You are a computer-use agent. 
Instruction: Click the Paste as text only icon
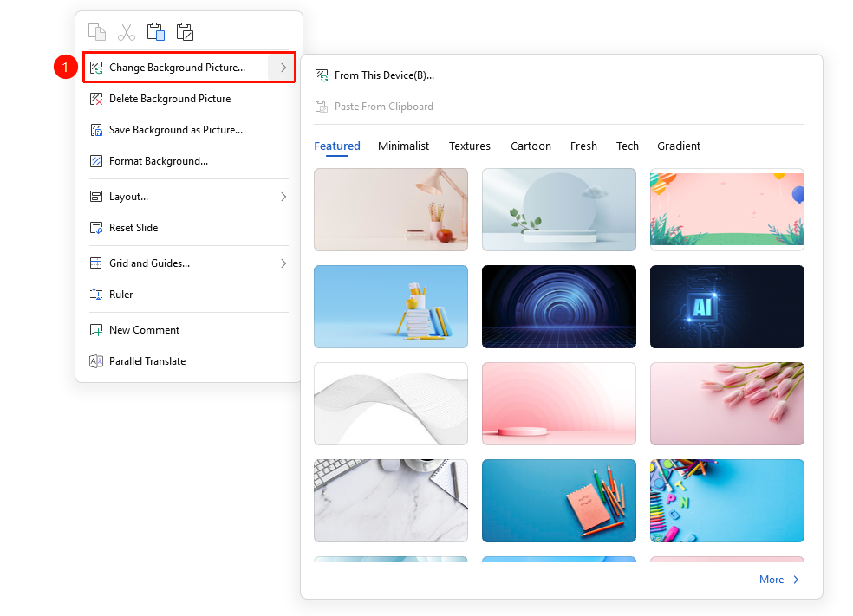click(x=185, y=32)
